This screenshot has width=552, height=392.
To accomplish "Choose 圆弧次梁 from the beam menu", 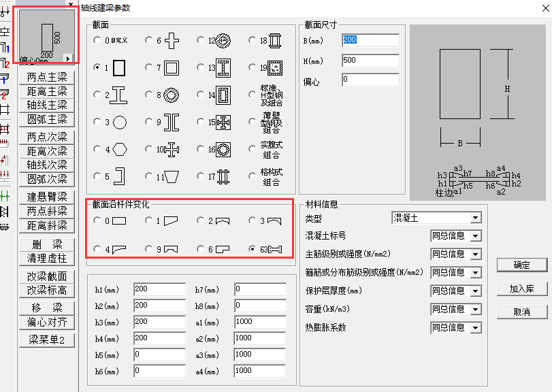I will click(x=47, y=179).
